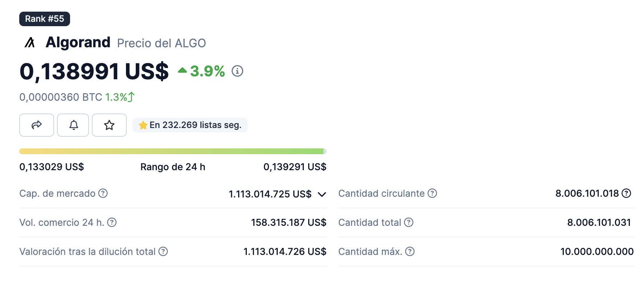Image resolution: width=644 pixels, height=288 pixels.
Task: Click the 0,00000360 BTC price text
Action: pyautogui.click(x=61, y=97)
